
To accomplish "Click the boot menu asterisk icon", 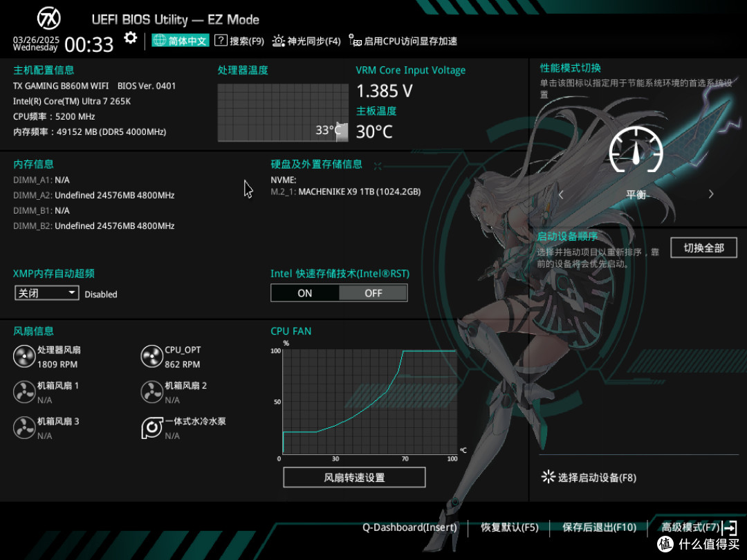I will (x=548, y=476).
